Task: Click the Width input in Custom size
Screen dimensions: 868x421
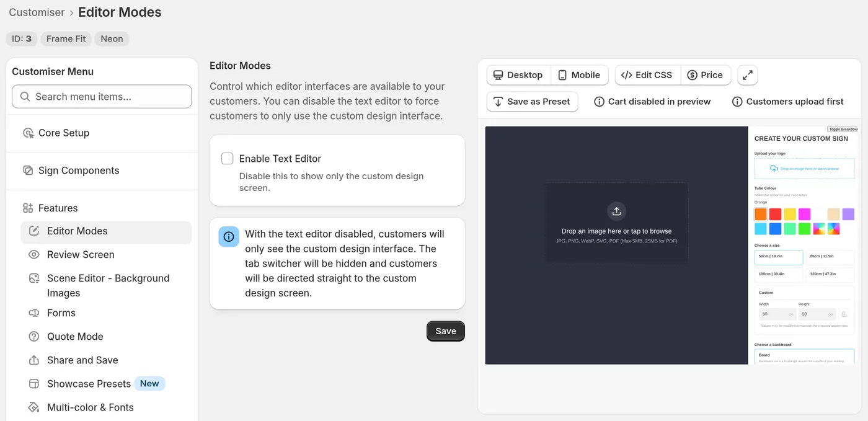Action: pyautogui.click(x=777, y=314)
